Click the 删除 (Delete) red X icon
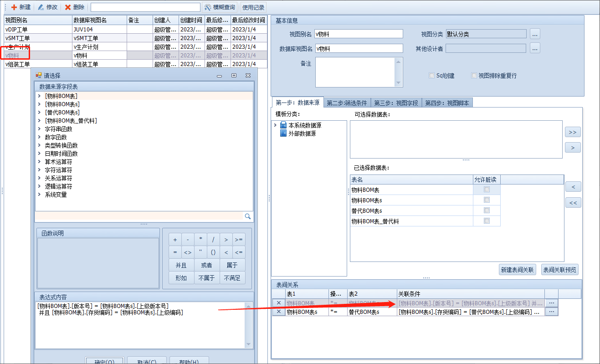The image size is (600, 364). pyautogui.click(x=68, y=7)
